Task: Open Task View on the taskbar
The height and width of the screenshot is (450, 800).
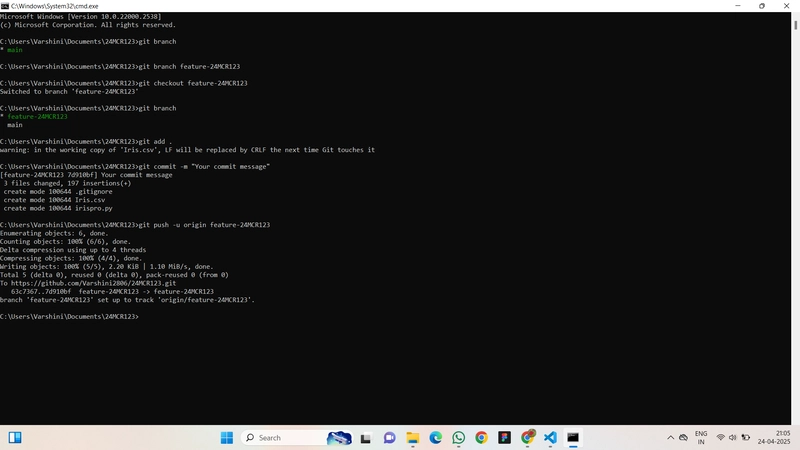Action: pyautogui.click(x=366, y=438)
